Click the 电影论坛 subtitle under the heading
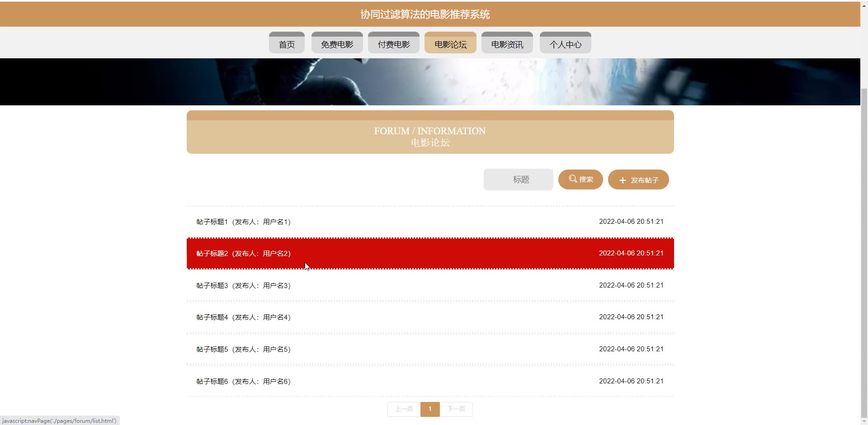This screenshot has height=425, width=868. click(430, 143)
